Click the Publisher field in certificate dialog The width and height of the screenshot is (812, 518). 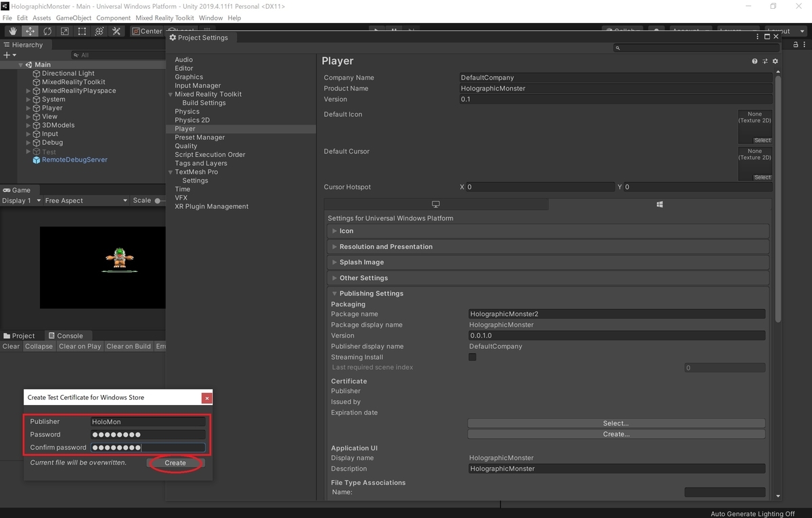(x=148, y=422)
